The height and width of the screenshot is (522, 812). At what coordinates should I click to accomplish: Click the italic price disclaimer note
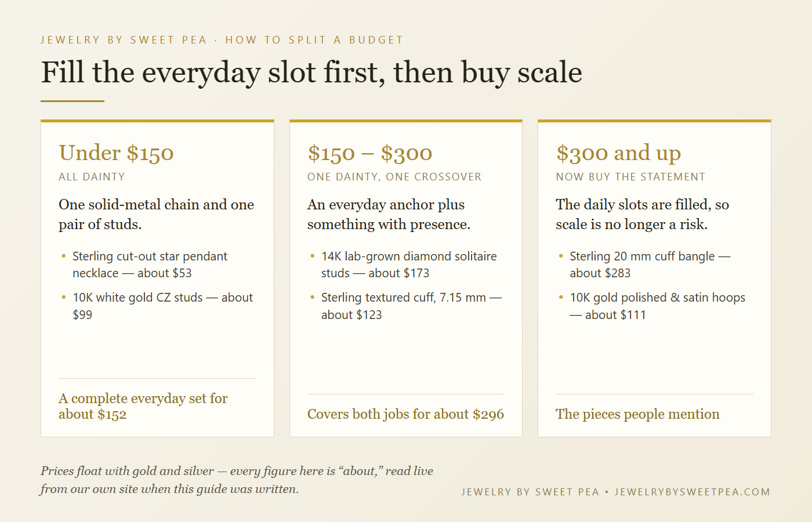pyautogui.click(x=237, y=480)
